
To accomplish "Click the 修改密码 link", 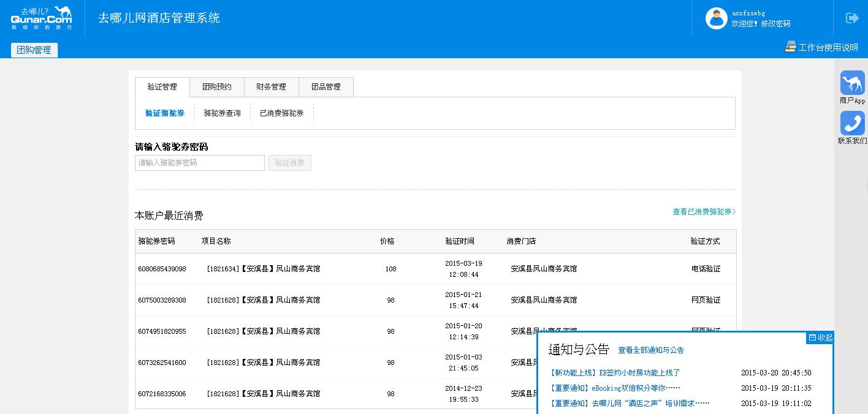I will 776,24.
